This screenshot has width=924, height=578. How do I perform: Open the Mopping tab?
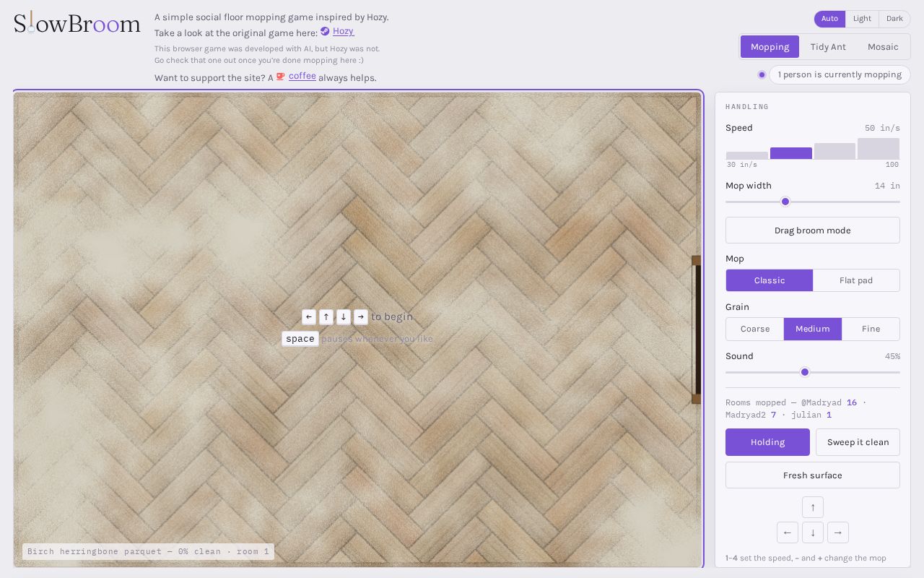pos(770,47)
